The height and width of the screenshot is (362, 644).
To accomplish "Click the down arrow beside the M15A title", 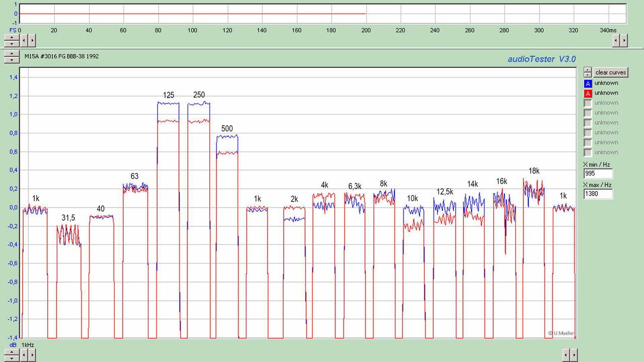I will [12, 60].
